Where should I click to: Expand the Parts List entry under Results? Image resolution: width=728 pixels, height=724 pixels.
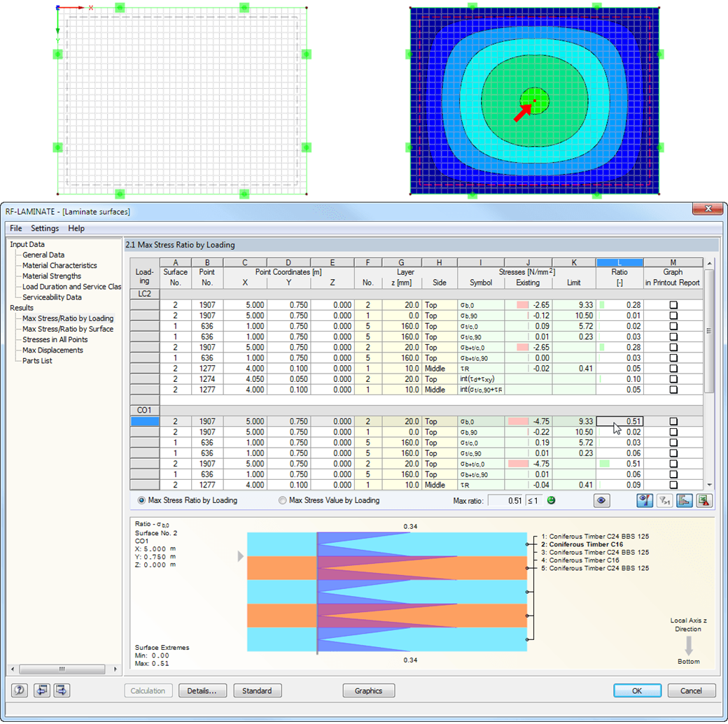(38, 360)
